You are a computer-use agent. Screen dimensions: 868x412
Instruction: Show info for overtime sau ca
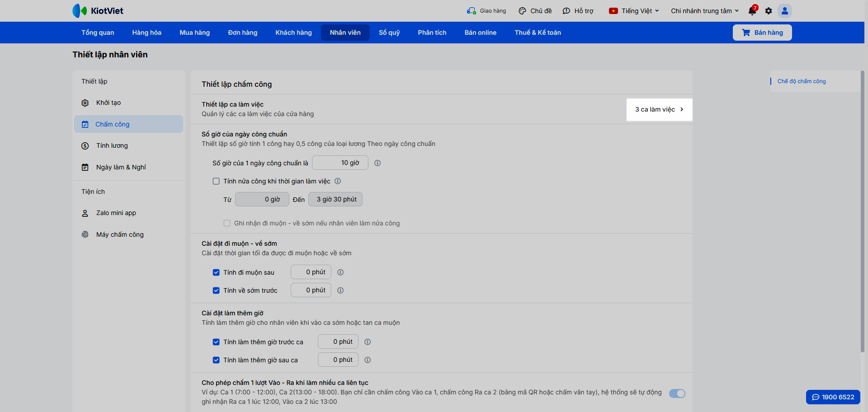tap(368, 360)
